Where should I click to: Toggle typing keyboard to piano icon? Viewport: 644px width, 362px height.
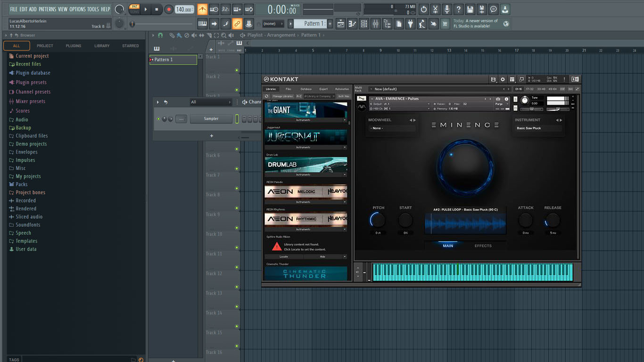point(202,24)
